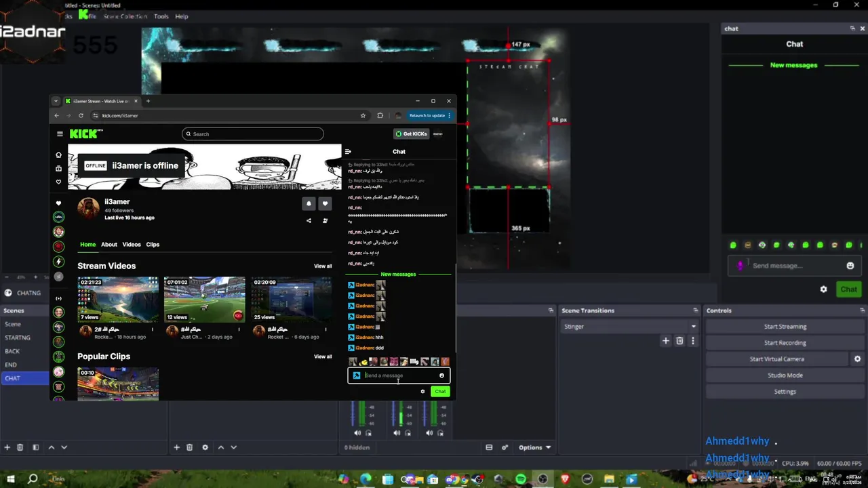
Task: Open scene filters icon in Scenes toolbar
Action: 35,447
